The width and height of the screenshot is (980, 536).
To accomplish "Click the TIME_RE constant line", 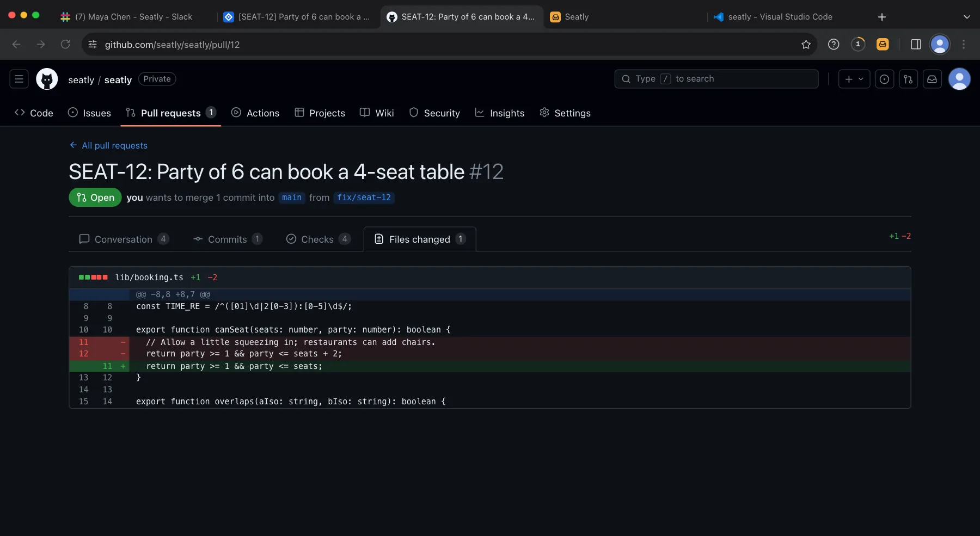I will 490,306.
